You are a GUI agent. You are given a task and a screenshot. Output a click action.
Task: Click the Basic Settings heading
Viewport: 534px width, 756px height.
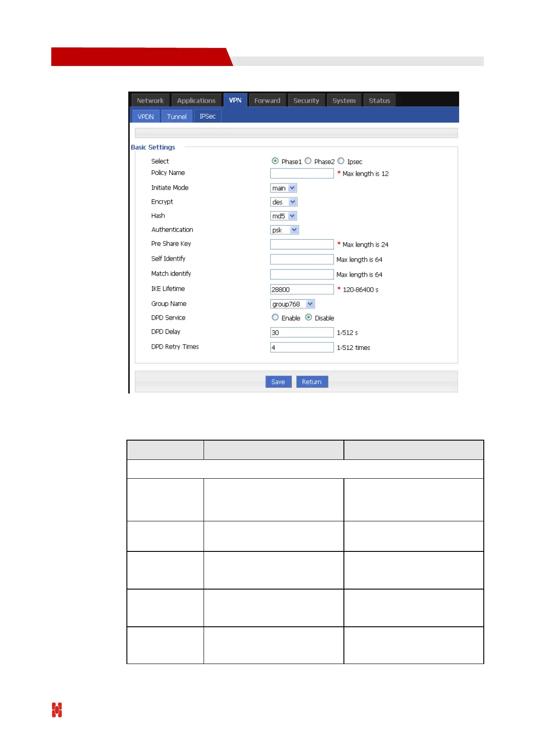click(x=153, y=147)
